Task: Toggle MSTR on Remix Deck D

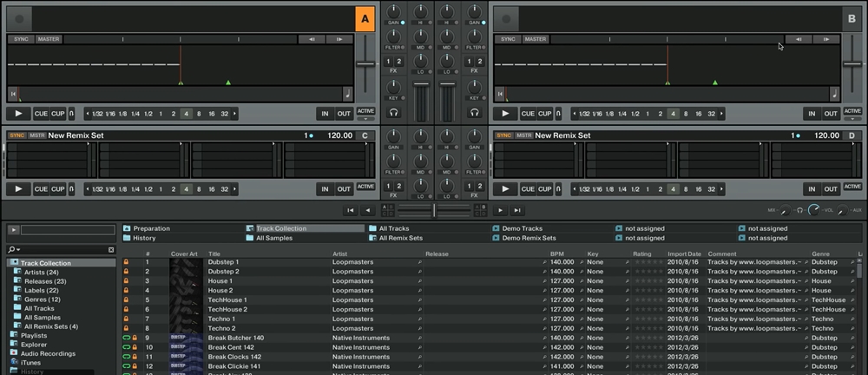Action: [x=523, y=135]
